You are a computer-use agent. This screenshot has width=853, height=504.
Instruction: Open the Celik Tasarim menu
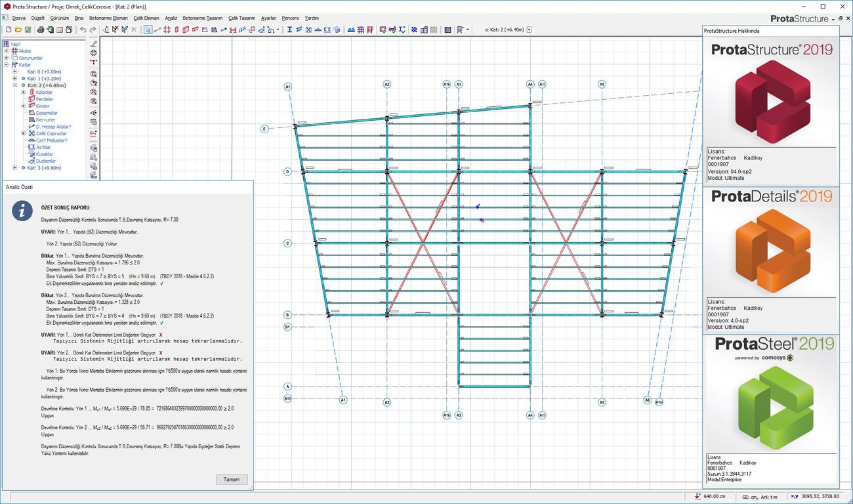(x=241, y=18)
